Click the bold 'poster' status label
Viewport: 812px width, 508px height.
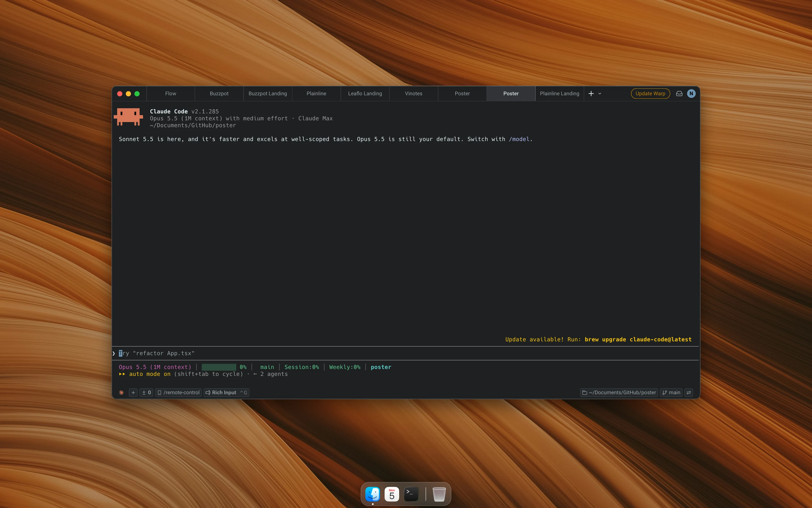point(381,367)
